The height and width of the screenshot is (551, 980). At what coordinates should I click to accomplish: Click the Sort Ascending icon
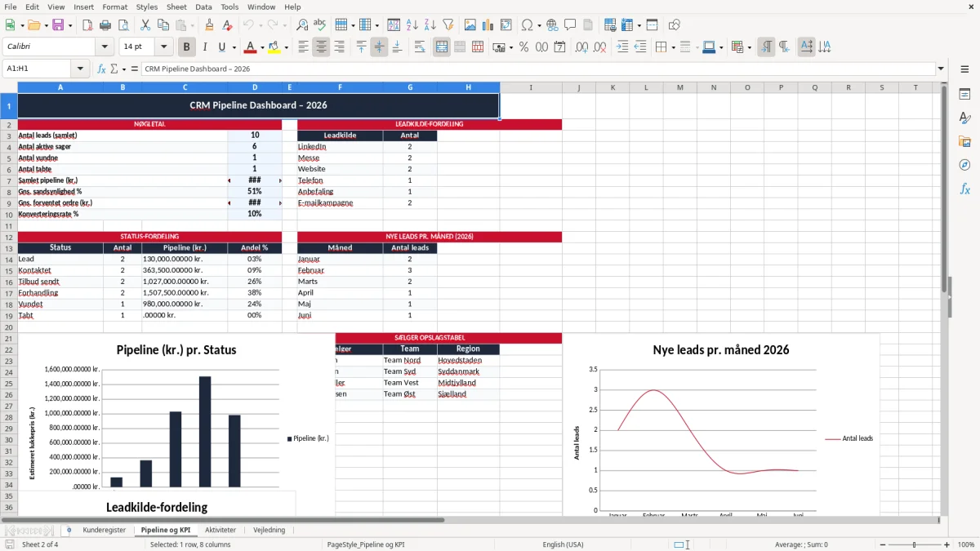(412, 25)
